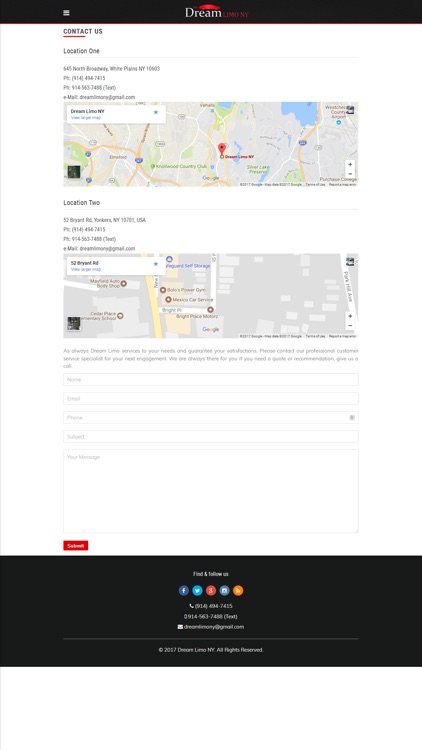Click into the Your Message textarea
The width and height of the screenshot is (422, 750).
pos(211,491)
